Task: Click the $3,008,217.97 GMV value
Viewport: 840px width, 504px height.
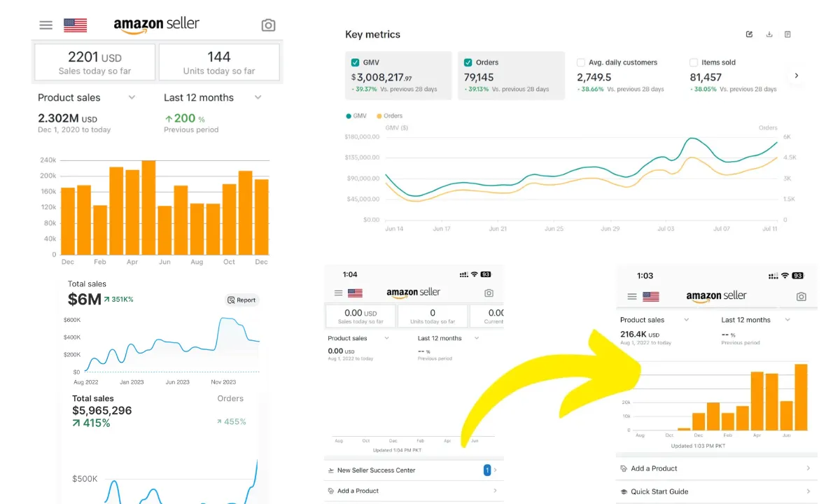Action: pos(381,78)
